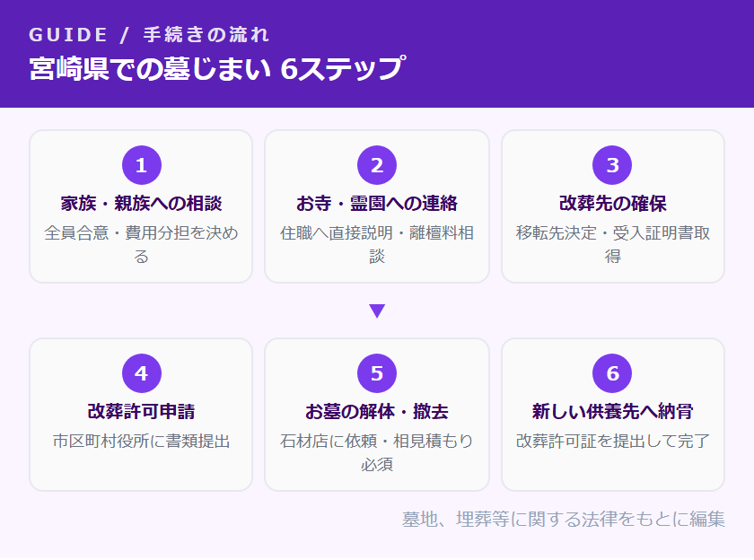
Task: Click the purple step 6 circle
Action: (x=613, y=373)
